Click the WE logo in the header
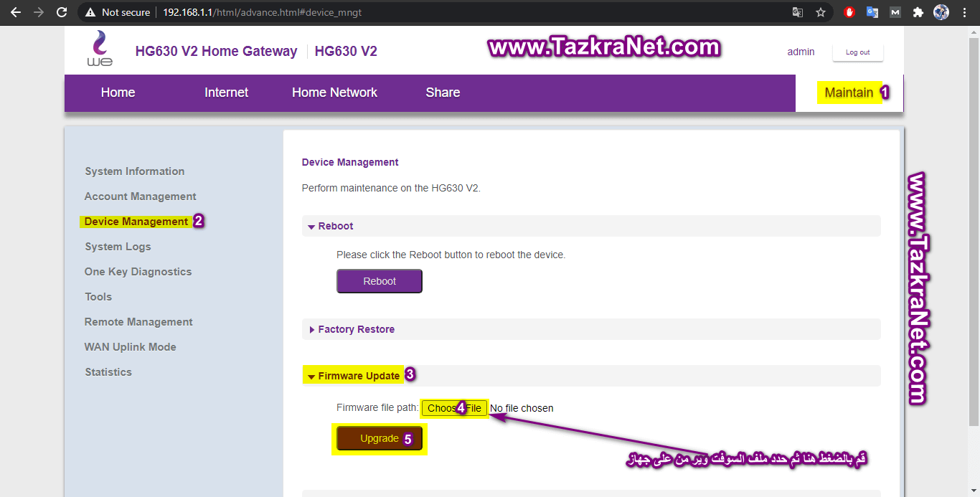980x497 pixels. [x=100, y=49]
